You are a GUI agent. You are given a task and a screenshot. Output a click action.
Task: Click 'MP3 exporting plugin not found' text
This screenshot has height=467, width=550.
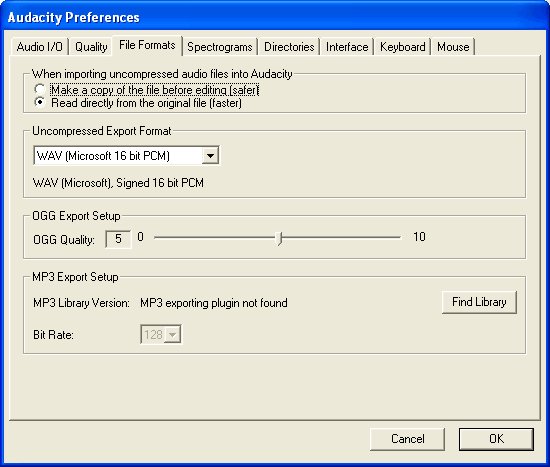[214, 303]
